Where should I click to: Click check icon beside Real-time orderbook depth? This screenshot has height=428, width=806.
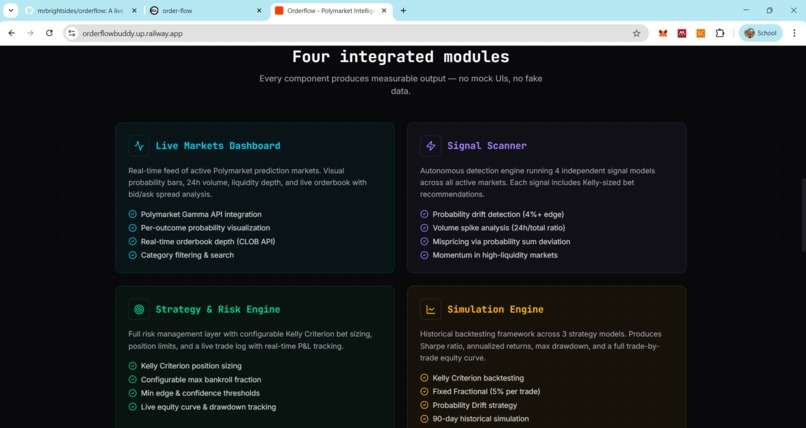[x=133, y=241]
